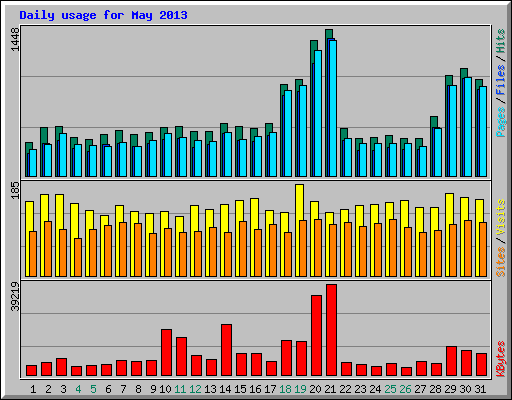Screen dimensions: 512x400
Task: Click the Hits legend label
Action: (x=501, y=41)
